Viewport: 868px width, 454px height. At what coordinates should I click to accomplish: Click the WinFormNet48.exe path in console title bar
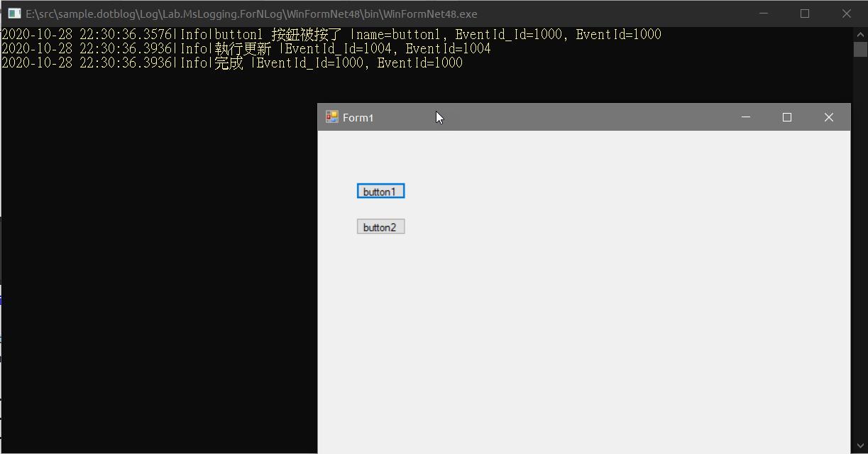[x=248, y=13]
